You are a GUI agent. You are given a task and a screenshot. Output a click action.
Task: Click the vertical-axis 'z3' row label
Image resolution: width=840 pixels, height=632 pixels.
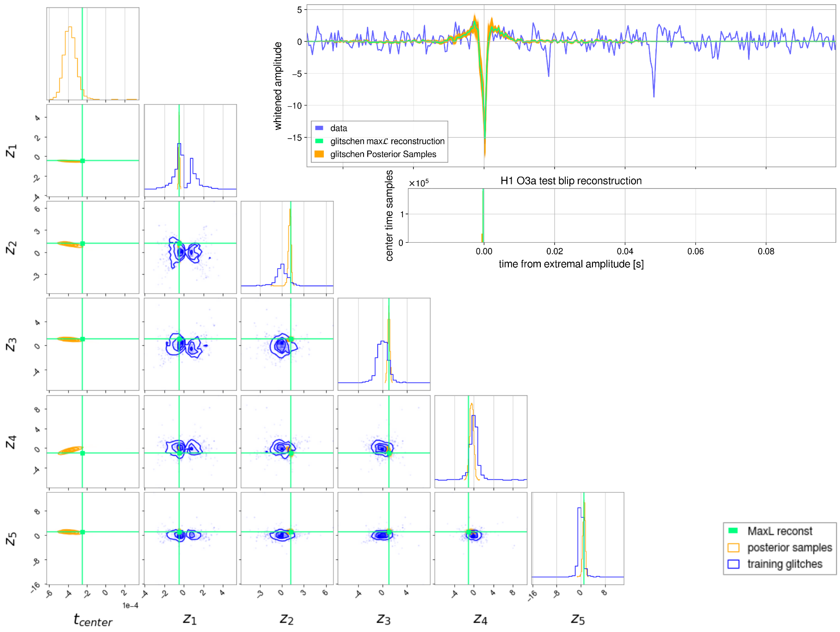[x=11, y=344]
